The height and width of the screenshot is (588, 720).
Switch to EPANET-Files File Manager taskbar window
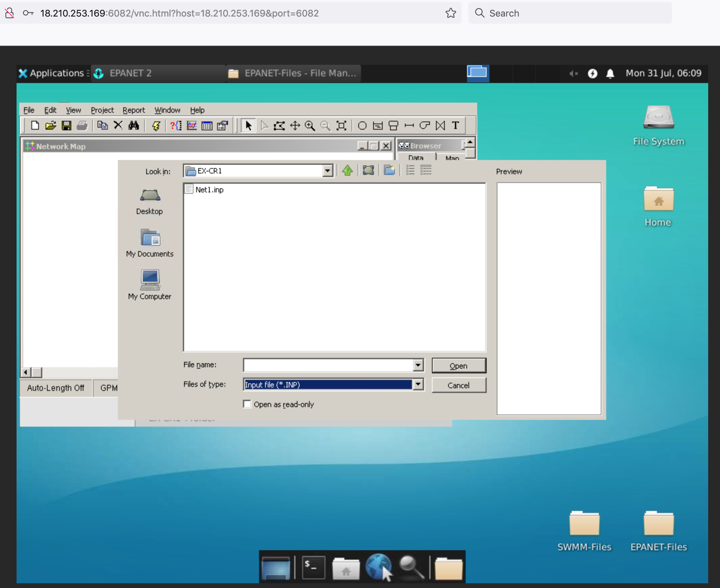293,73
